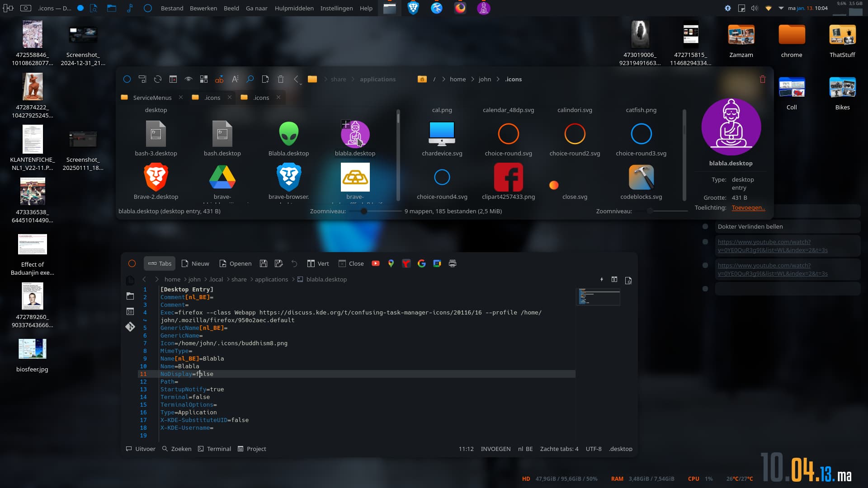868x488 pixels.
Task: Click the search magnifier in Dolphin toolbar
Action: pyautogui.click(x=250, y=79)
